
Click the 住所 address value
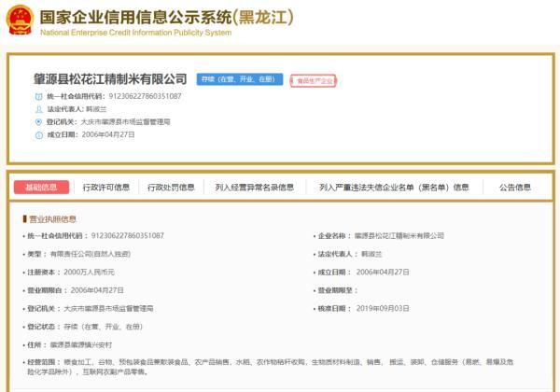(81, 345)
